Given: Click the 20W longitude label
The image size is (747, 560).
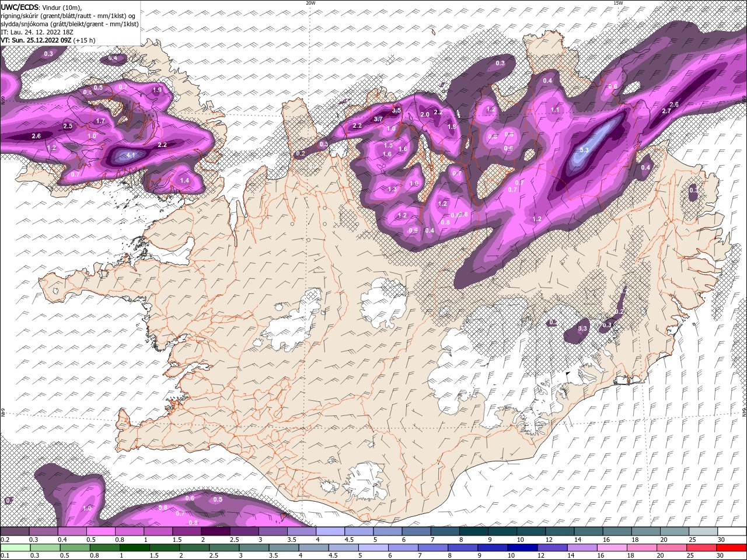Looking at the screenshot, I should pos(310,3).
